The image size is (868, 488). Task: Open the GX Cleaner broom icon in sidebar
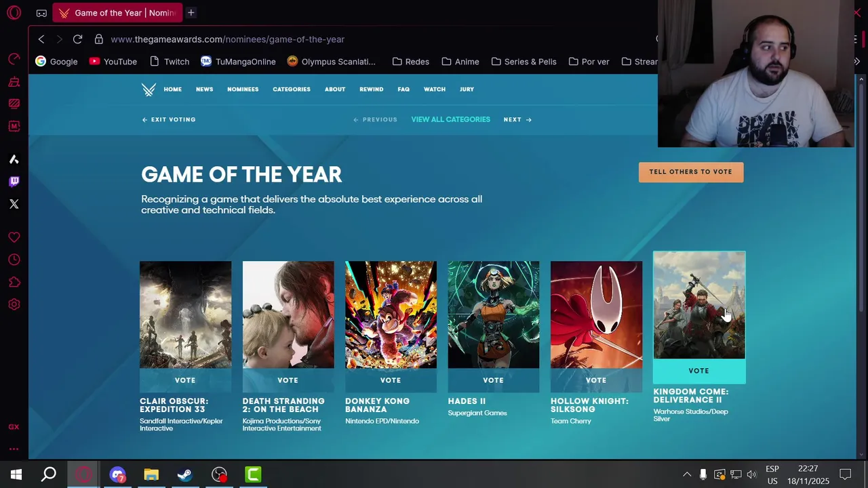pos(14,82)
